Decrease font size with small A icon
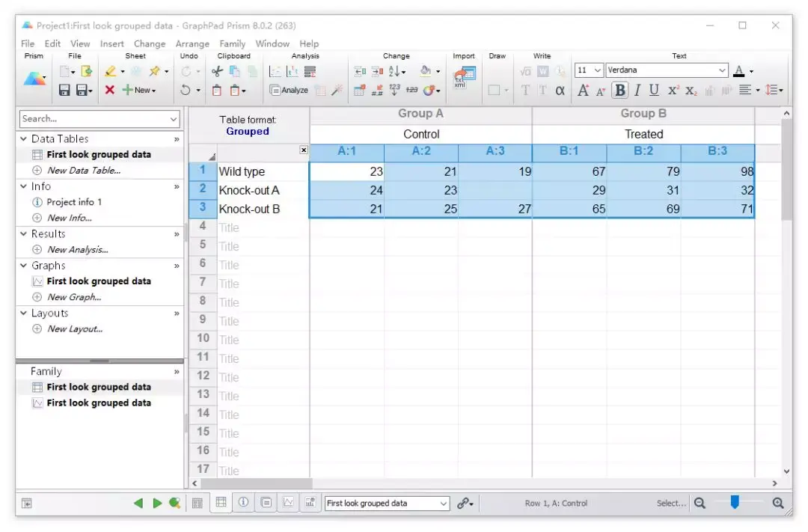 click(600, 91)
